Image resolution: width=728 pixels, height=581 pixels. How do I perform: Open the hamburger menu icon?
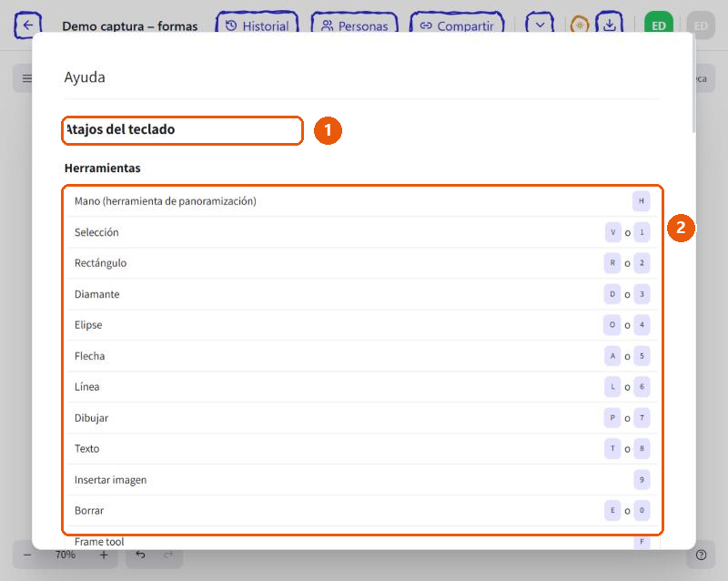pos(27,78)
